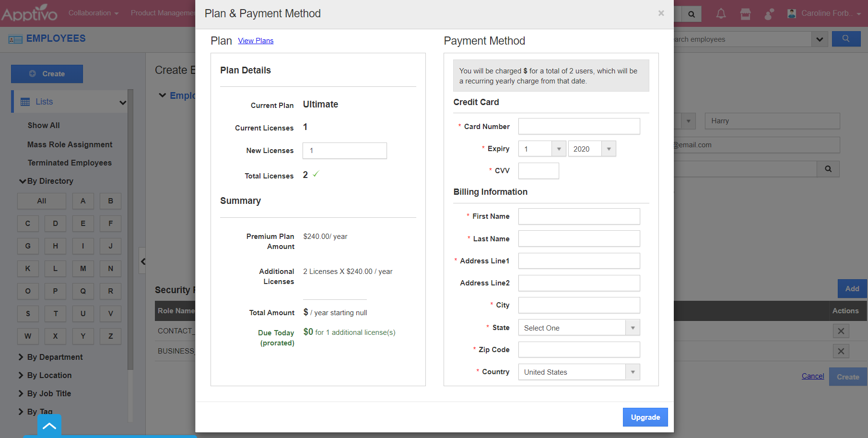Open the app store icon in header
The width and height of the screenshot is (868, 438).
(745, 14)
